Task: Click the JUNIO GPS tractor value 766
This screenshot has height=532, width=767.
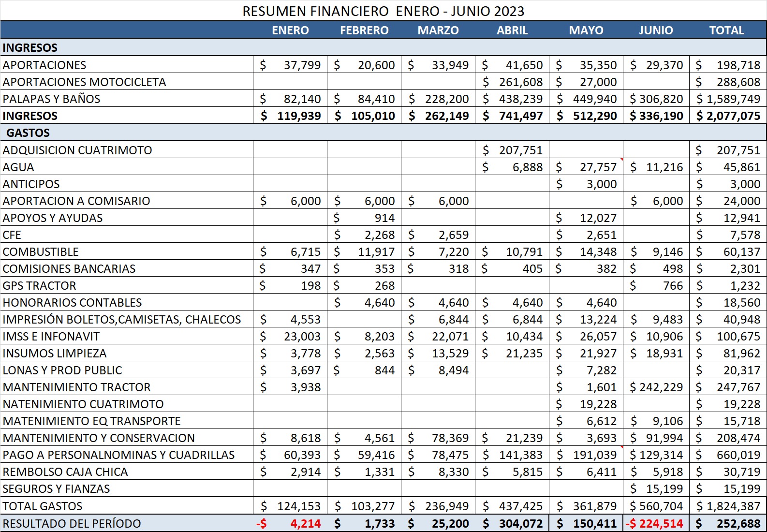Action: (x=673, y=285)
